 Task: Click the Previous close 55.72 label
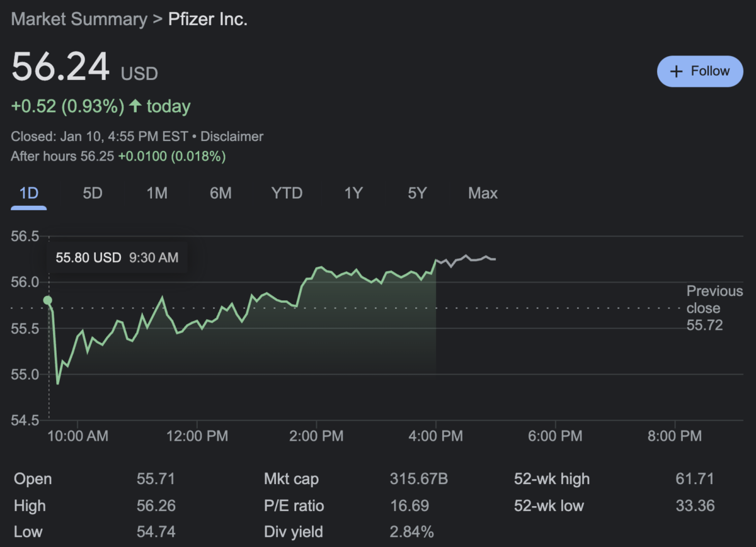[x=714, y=308]
